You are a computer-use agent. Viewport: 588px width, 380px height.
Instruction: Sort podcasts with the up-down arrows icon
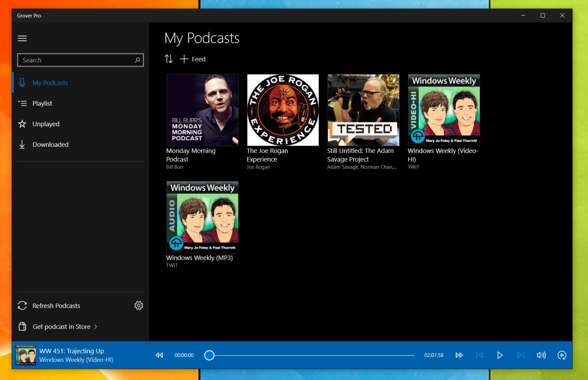click(169, 59)
